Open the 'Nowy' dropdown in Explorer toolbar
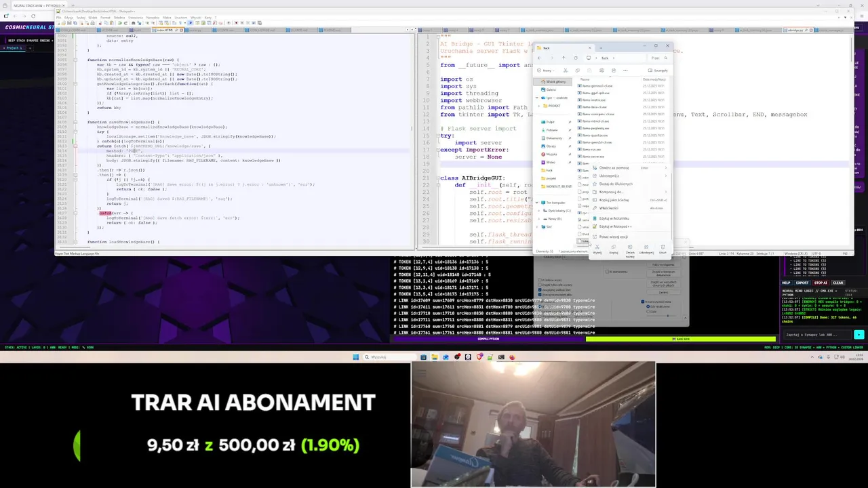This screenshot has height=488, width=868. [x=546, y=70]
